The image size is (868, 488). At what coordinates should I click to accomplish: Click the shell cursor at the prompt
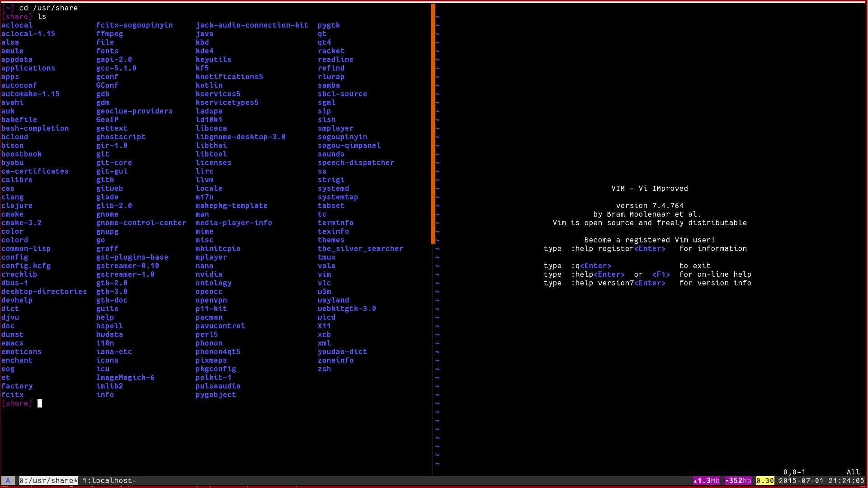pos(40,403)
